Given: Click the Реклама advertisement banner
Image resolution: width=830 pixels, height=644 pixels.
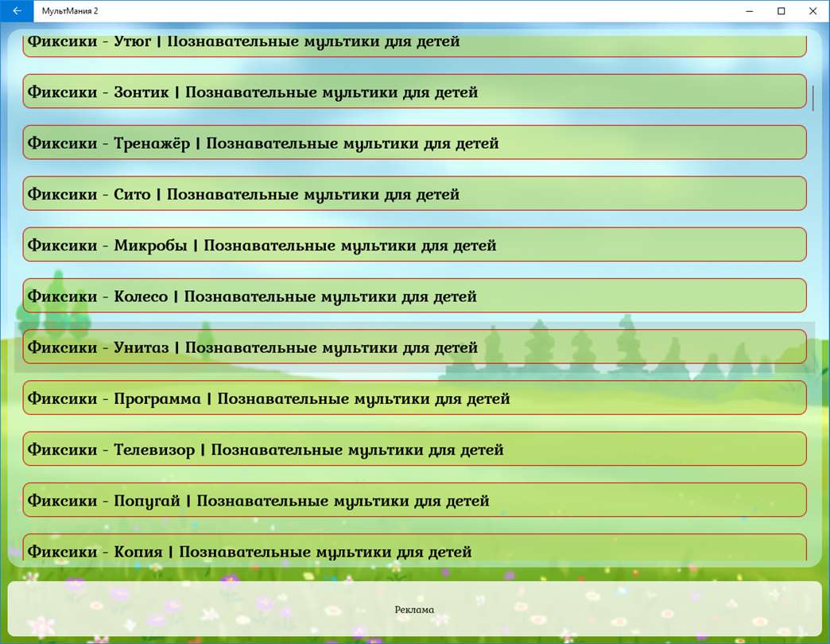Looking at the screenshot, I should [414, 609].
